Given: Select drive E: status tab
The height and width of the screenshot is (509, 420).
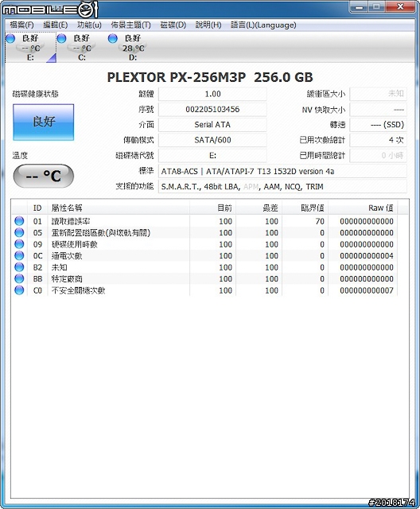Looking at the screenshot, I should click(30, 48).
